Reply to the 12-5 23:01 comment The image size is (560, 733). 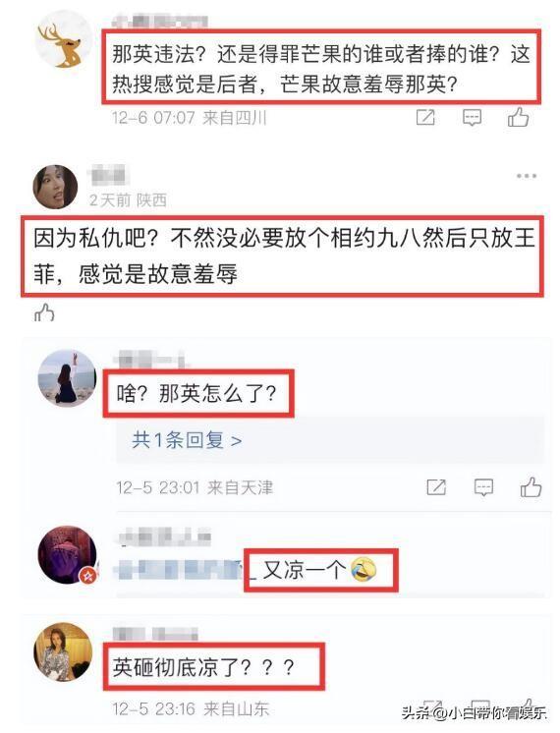483,487
